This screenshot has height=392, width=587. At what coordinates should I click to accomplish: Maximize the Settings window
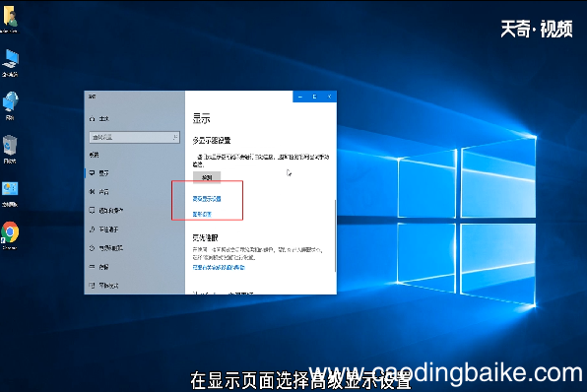coord(315,97)
